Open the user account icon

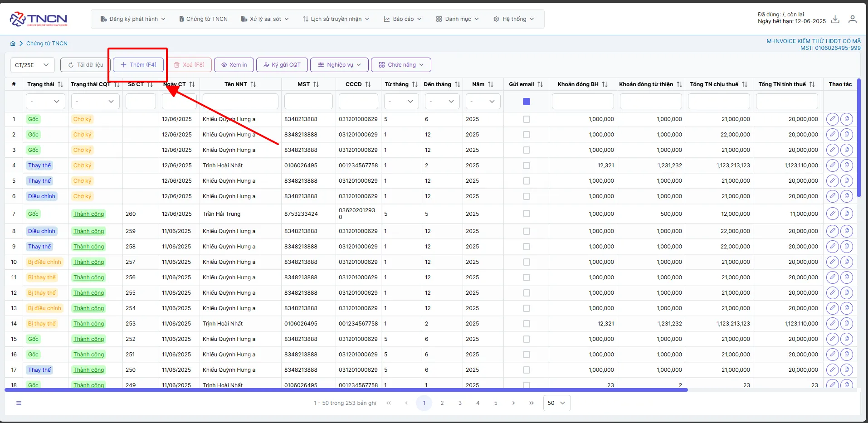853,19
